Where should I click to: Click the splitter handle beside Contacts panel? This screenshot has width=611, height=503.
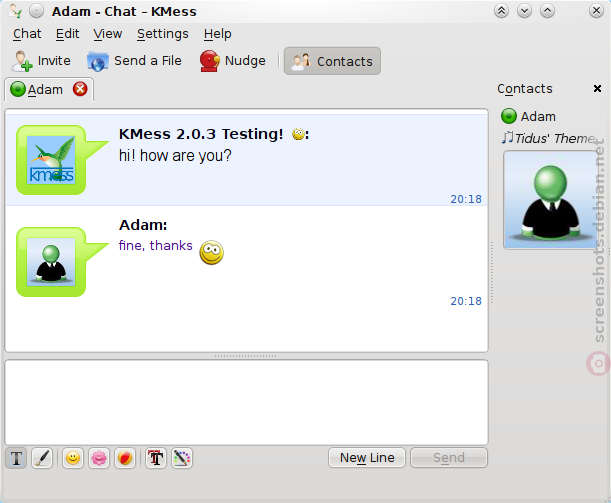[492, 272]
